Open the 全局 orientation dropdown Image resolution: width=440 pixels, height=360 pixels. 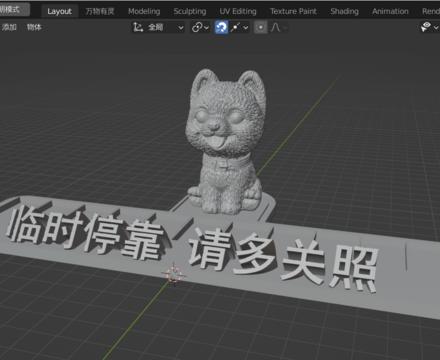pos(158,27)
